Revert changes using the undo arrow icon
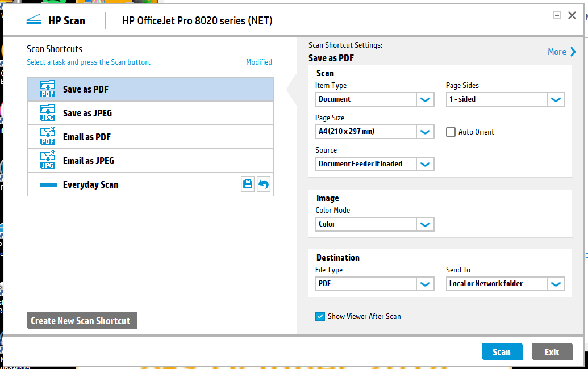The height and width of the screenshot is (369, 588). pos(264,184)
